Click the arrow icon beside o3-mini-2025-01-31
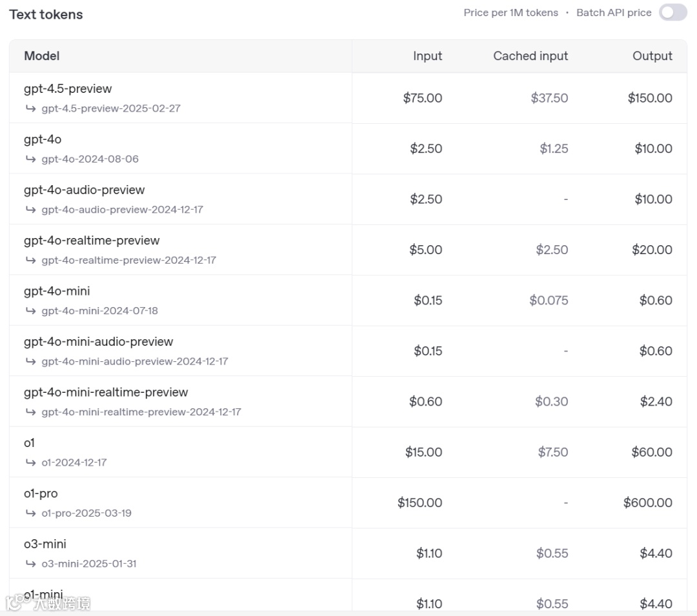This screenshot has width=697, height=616. click(x=30, y=564)
